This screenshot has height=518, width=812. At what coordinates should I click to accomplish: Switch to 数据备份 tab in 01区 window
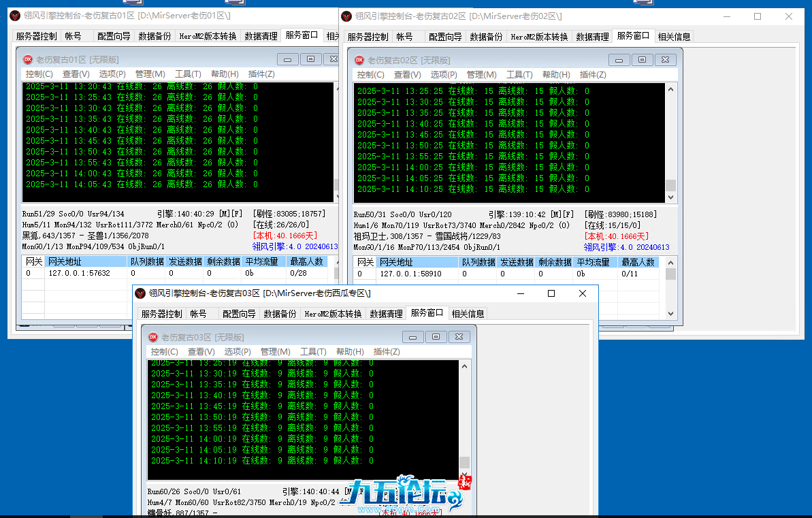155,36
